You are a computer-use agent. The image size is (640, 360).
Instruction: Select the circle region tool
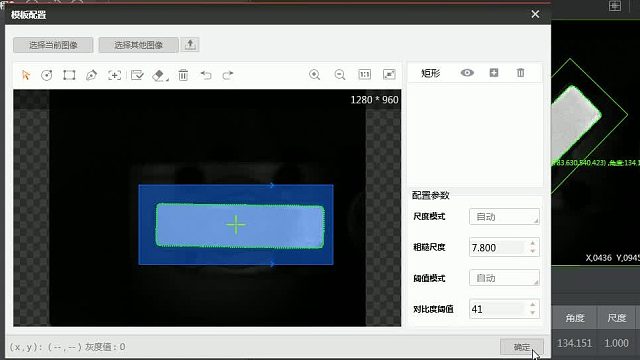tap(47, 75)
